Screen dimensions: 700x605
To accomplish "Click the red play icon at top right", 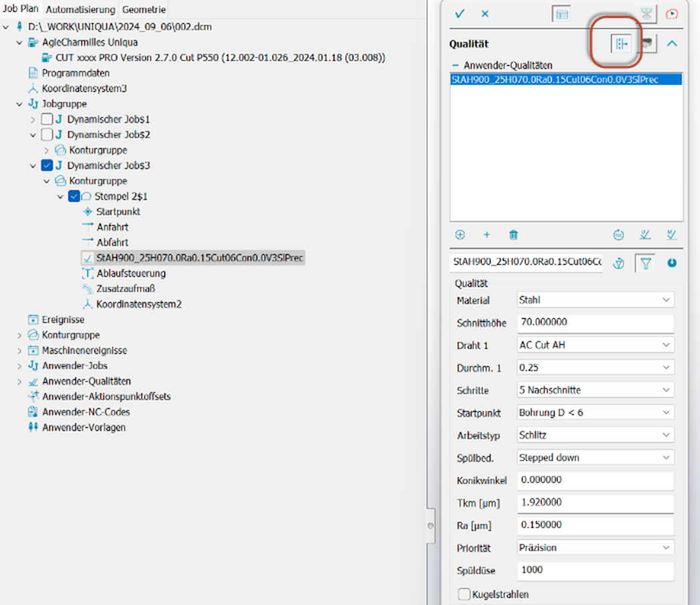I will point(671,14).
